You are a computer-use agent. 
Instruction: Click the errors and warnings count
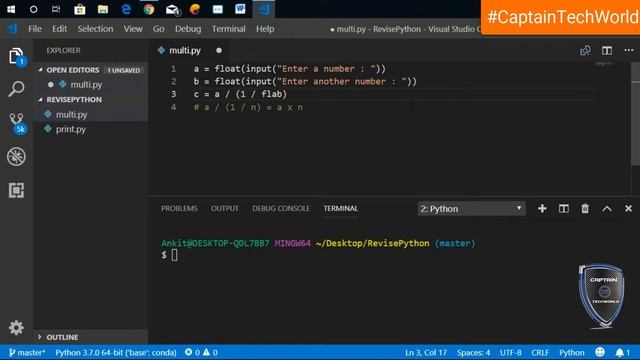[x=201, y=352]
